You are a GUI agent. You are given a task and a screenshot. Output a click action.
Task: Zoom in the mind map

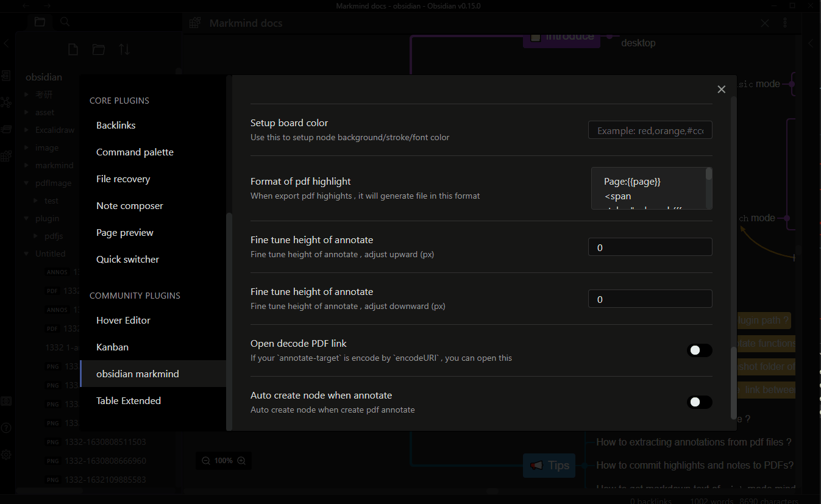[x=241, y=461]
